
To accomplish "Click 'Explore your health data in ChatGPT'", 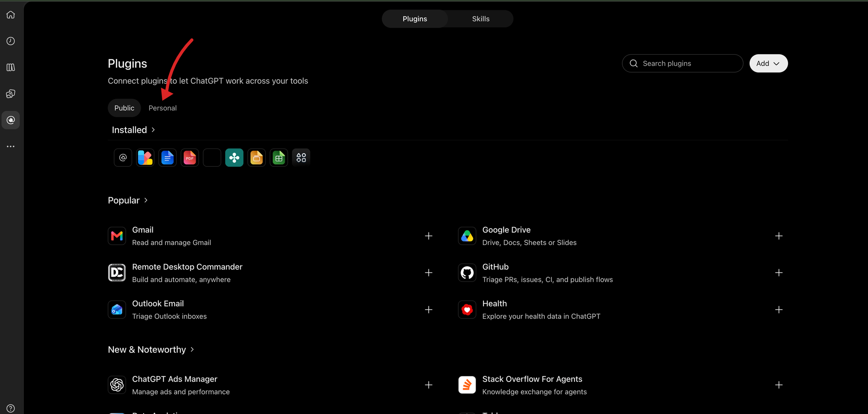I will click(542, 316).
